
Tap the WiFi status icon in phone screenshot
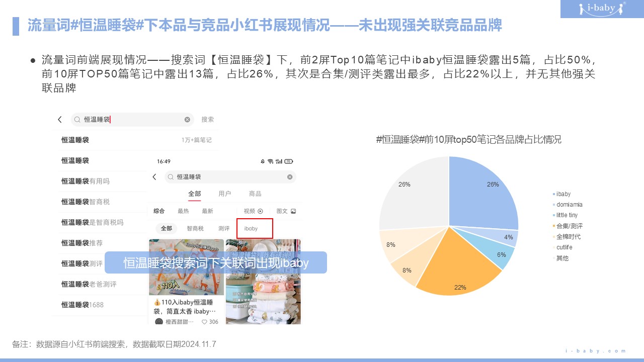click(x=270, y=161)
